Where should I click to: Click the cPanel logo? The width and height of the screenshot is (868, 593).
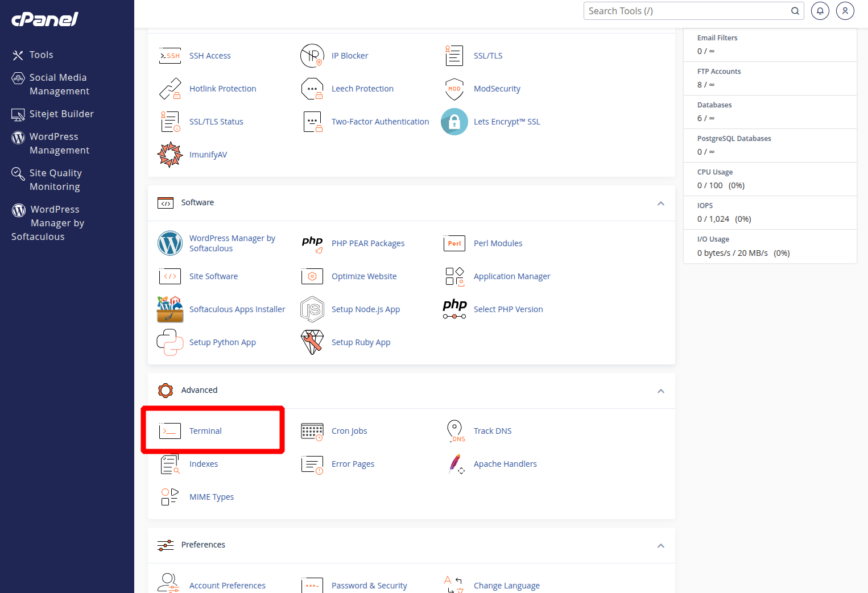45,19
